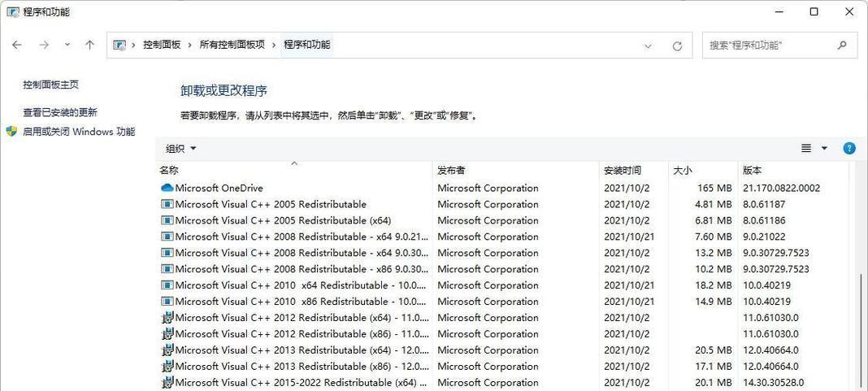The width and height of the screenshot is (868, 391).
Task: Click the 18.2 MB size cell
Action: pos(714,285)
